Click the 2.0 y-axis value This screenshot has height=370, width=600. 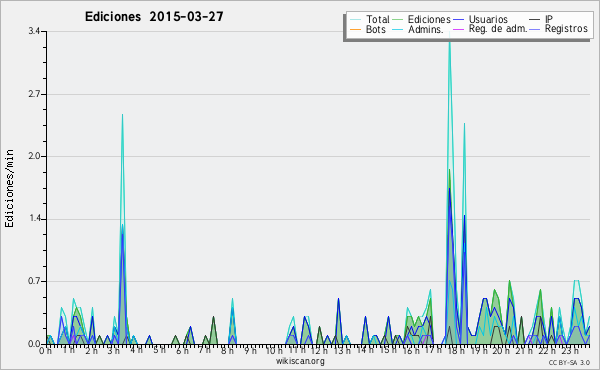point(34,156)
